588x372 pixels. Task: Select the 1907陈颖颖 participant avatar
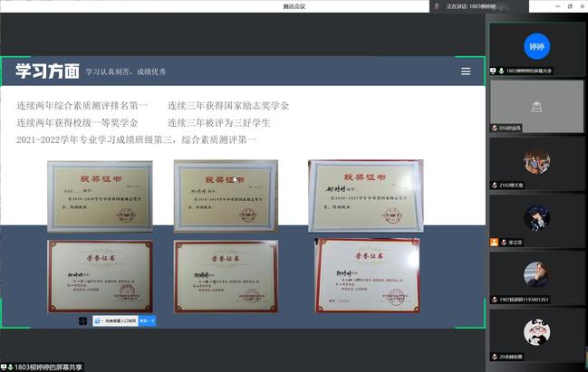tap(536, 274)
